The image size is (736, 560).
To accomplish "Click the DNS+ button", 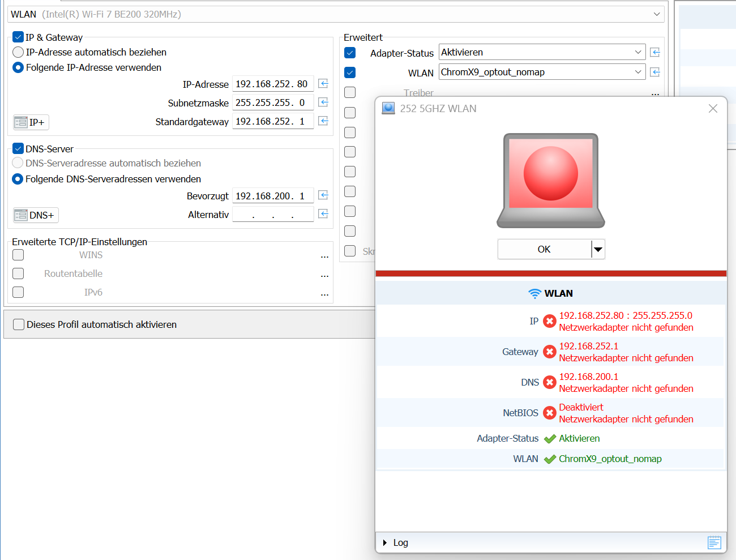I will (x=36, y=215).
